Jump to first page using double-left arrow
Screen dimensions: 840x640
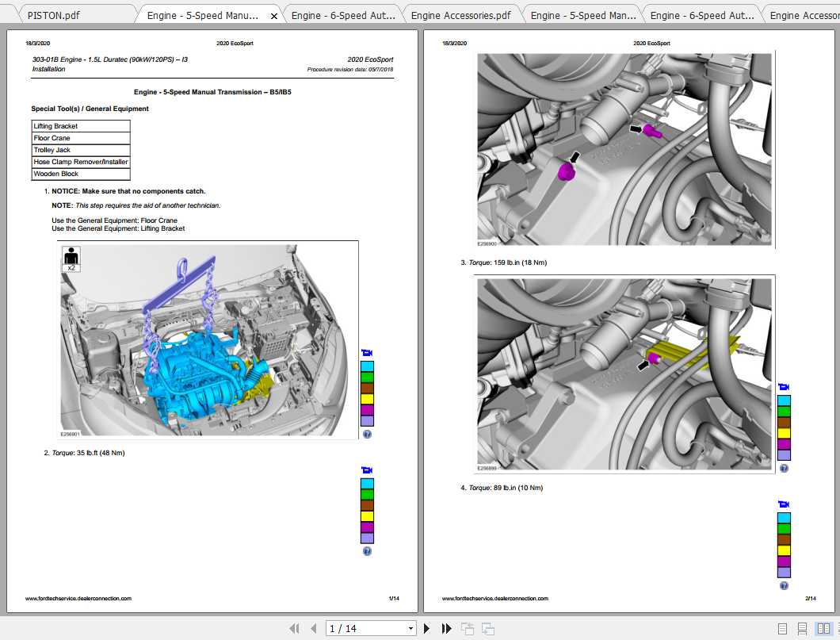(293, 628)
